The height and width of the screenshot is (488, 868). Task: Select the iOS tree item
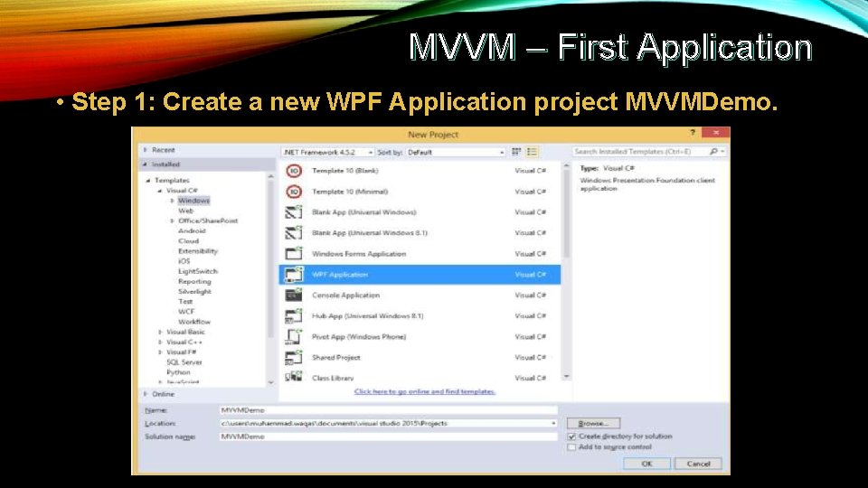pyautogui.click(x=184, y=261)
